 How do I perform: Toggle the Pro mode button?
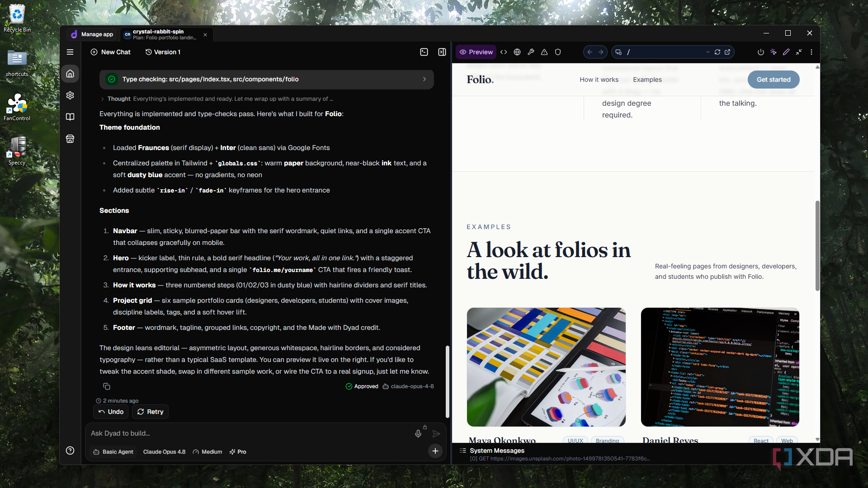click(238, 452)
